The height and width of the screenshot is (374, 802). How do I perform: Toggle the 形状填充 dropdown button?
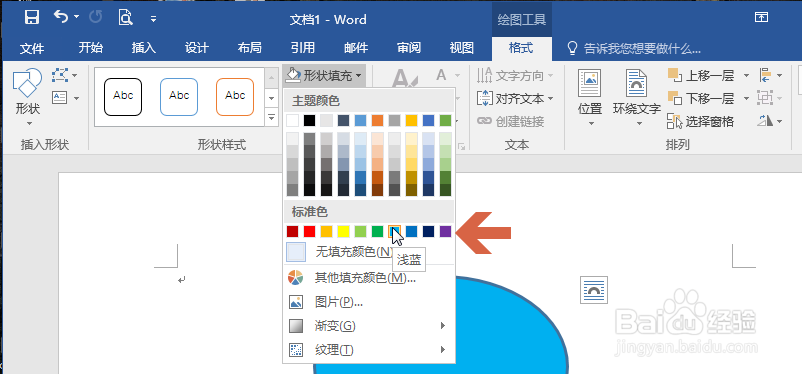coord(323,76)
